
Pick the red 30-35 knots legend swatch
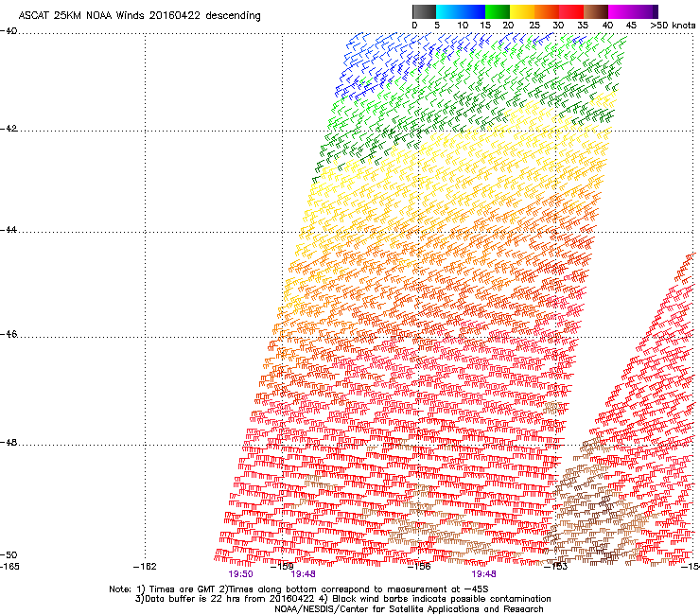571,11
